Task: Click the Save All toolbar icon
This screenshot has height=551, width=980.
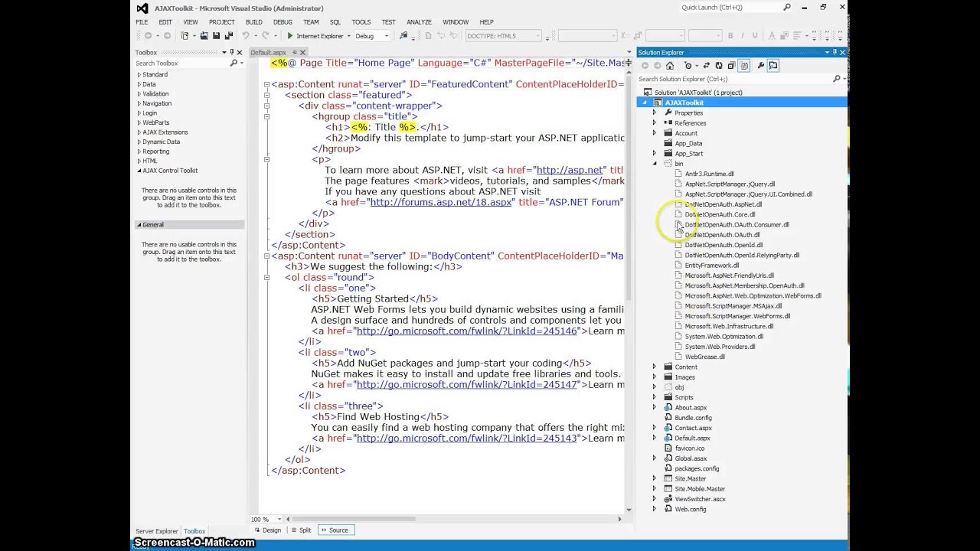Action: 229,35
